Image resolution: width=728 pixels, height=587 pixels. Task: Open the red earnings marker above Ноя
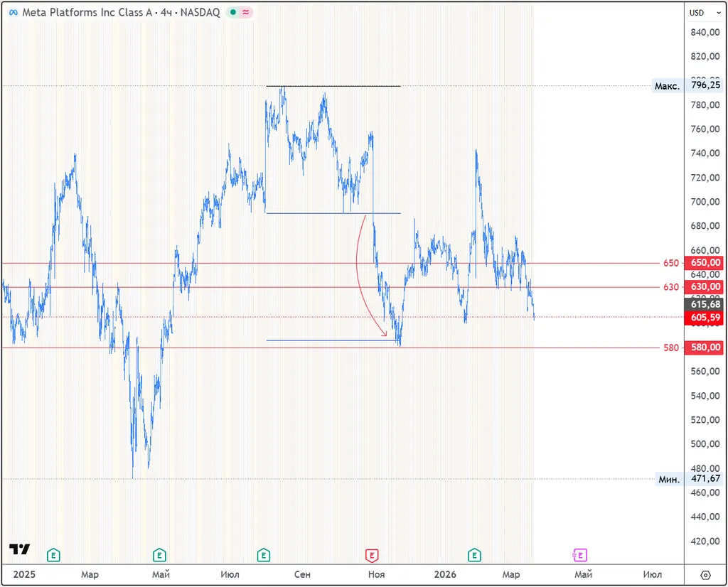tap(371, 554)
